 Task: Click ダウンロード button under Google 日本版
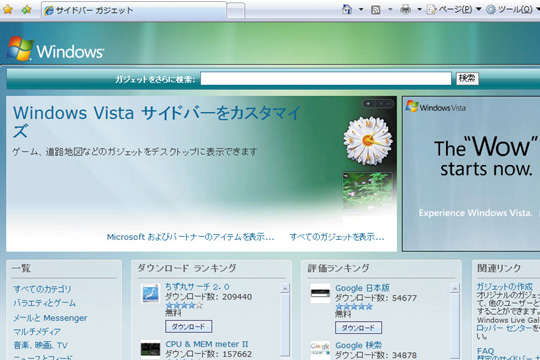point(358,328)
